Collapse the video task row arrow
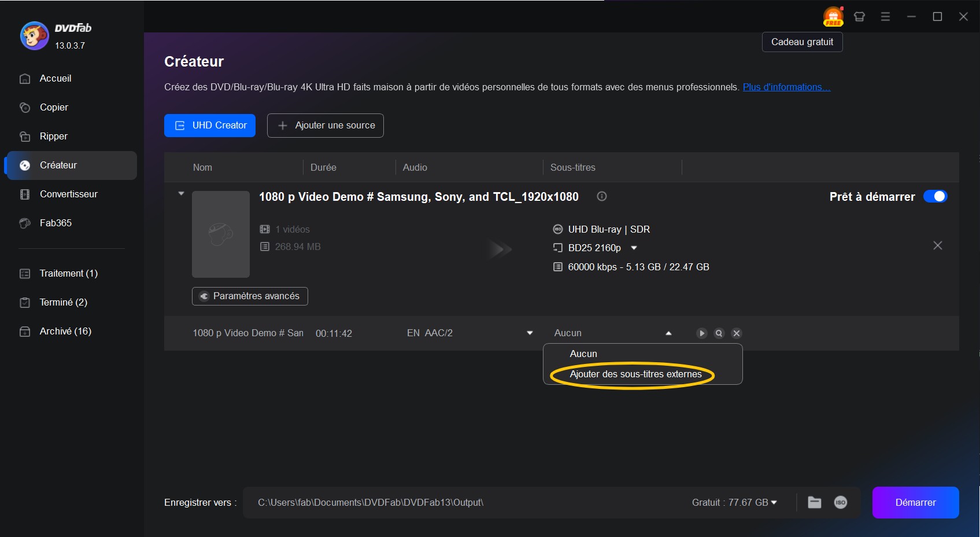Viewport: 980px width, 537px height. [x=181, y=193]
